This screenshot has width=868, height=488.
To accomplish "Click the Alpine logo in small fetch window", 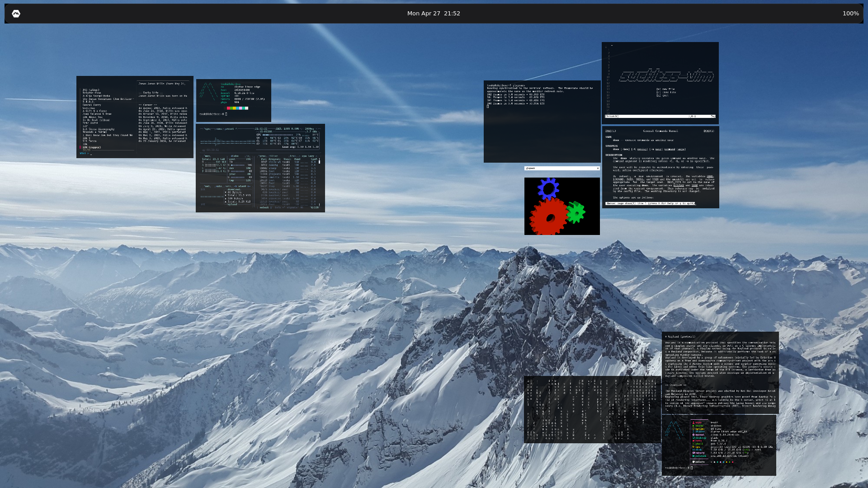I will (x=208, y=91).
